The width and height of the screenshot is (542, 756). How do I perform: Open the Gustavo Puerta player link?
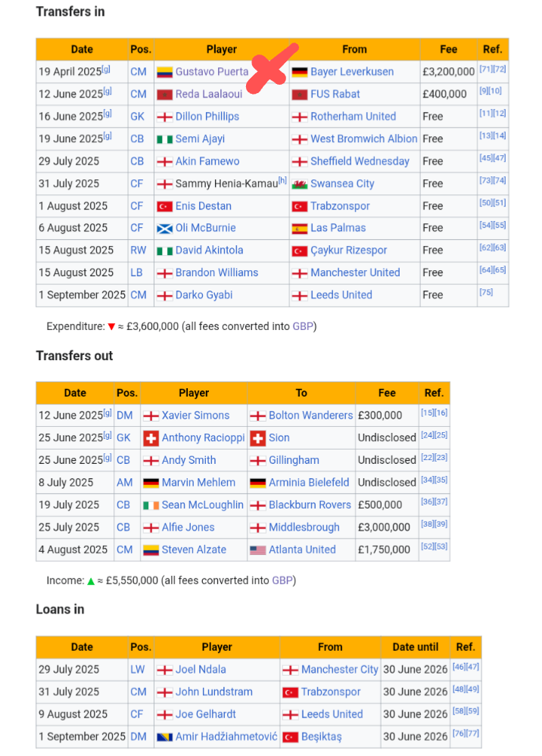pos(212,72)
